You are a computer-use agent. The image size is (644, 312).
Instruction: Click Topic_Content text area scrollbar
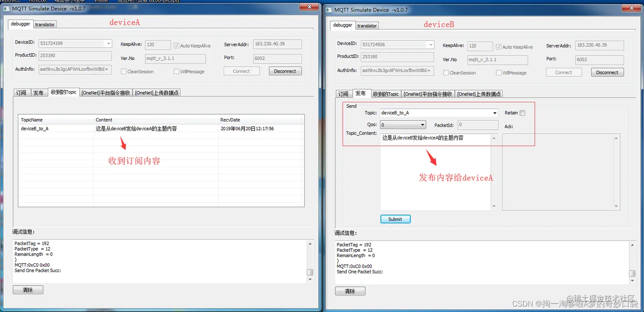(494, 172)
